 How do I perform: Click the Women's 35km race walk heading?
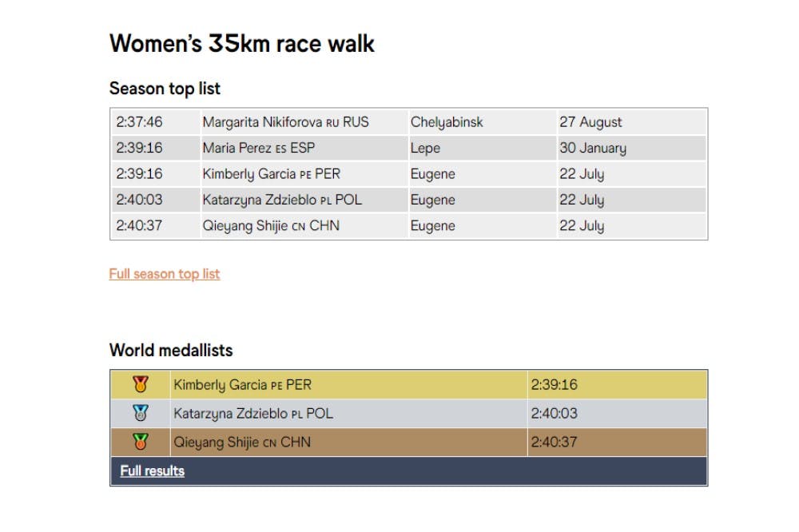[241, 43]
